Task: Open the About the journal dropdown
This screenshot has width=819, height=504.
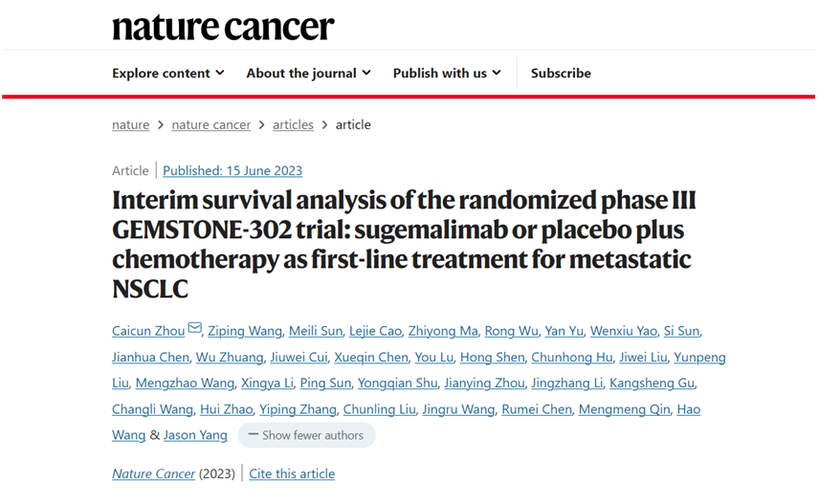Action: tap(309, 73)
